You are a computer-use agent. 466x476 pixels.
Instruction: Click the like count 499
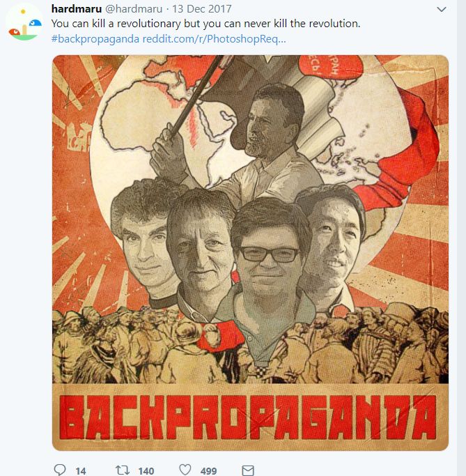click(208, 470)
